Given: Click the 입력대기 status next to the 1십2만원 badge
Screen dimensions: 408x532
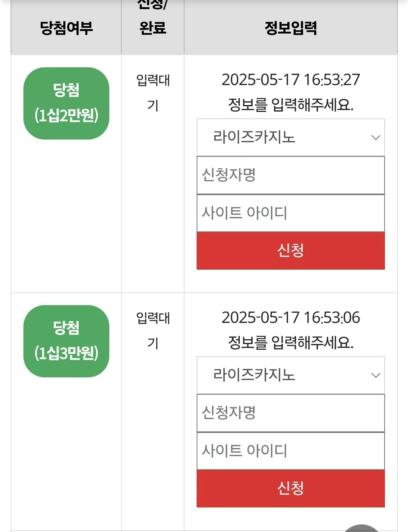Looking at the screenshot, I should point(153,93).
